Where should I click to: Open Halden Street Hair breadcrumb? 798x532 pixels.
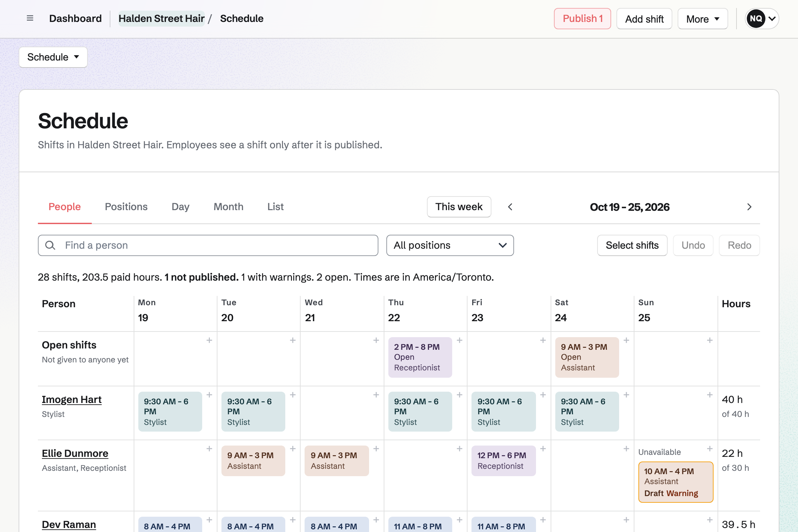[x=162, y=18]
